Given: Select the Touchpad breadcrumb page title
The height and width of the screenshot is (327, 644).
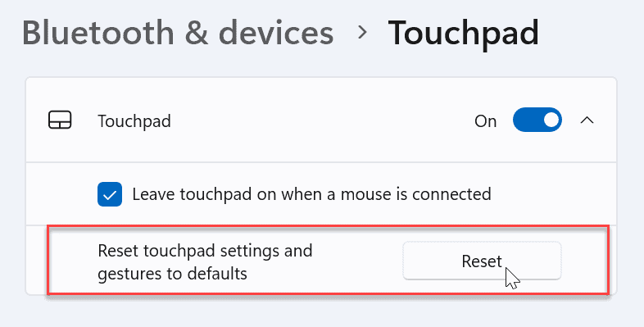Looking at the screenshot, I should (x=463, y=33).
